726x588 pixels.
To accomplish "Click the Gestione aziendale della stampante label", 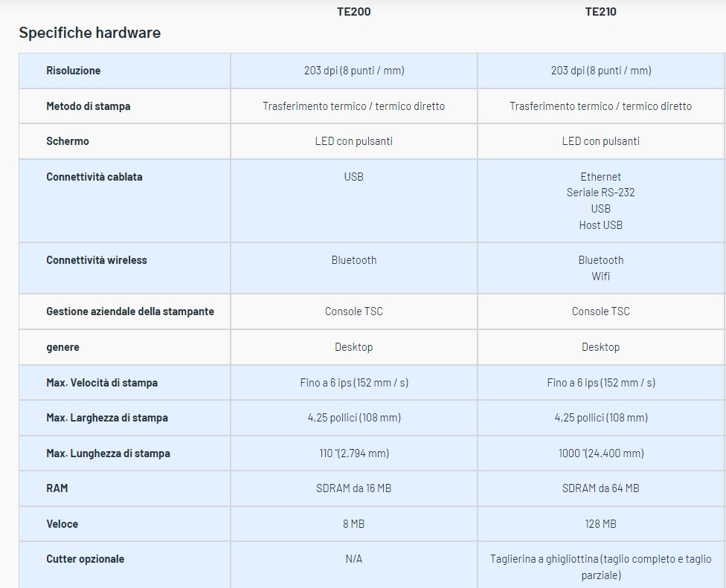I will coord(130,311).
